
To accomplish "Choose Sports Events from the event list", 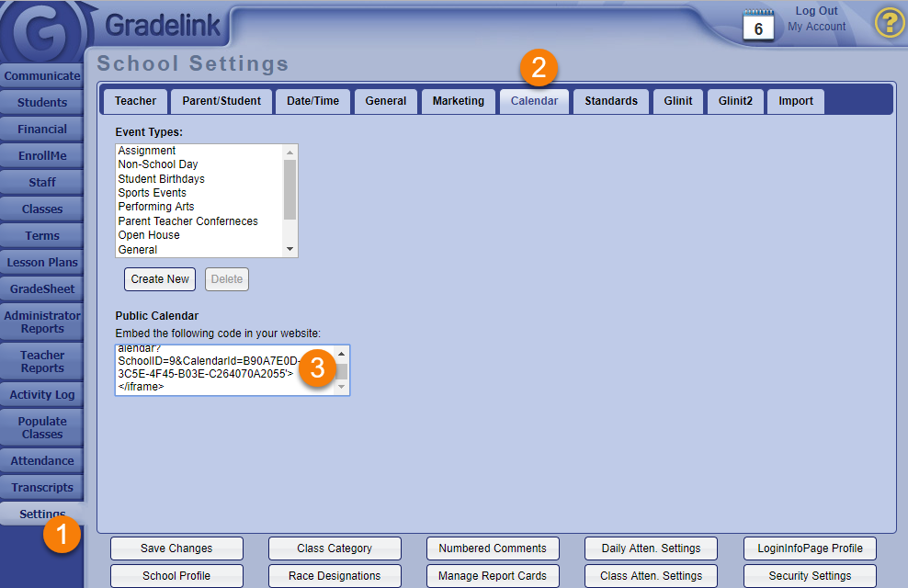I will point(153,193).
